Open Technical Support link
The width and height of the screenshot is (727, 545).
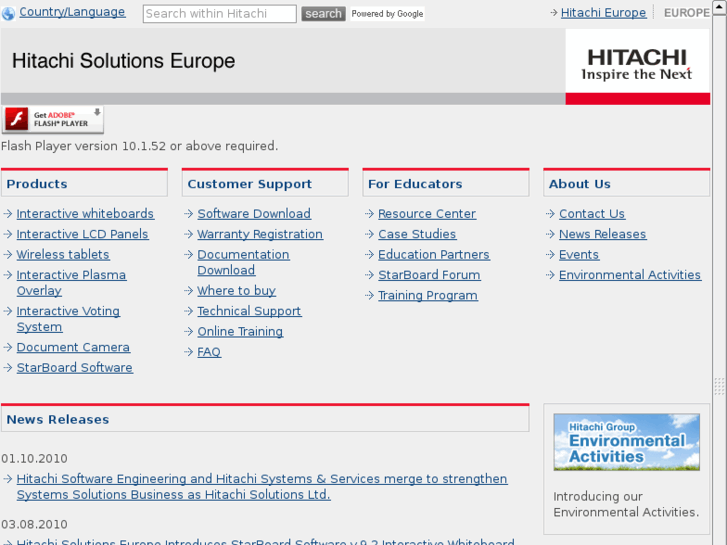tap(249, 311)
